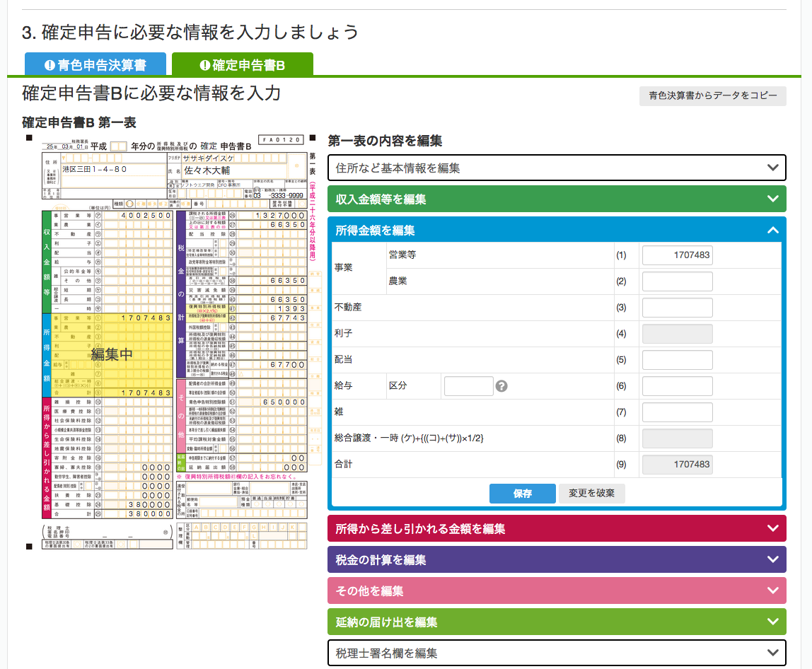Expand 住所など基本情報を編集 section

[557, 168]
